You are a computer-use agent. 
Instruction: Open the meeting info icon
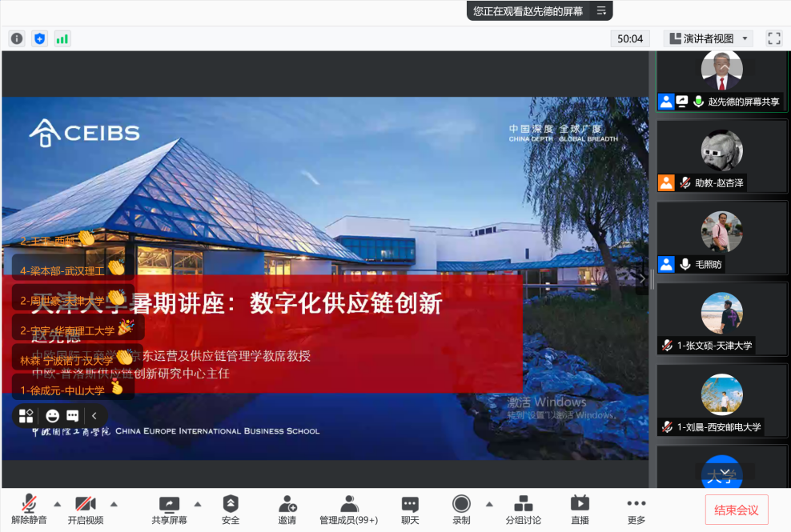[x=17, y=38]
